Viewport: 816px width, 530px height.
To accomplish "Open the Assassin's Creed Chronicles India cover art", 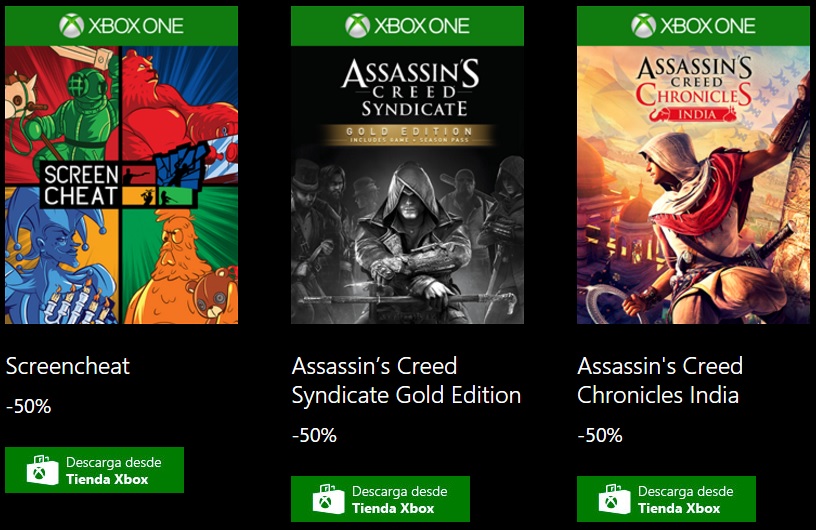I will 693,185.
